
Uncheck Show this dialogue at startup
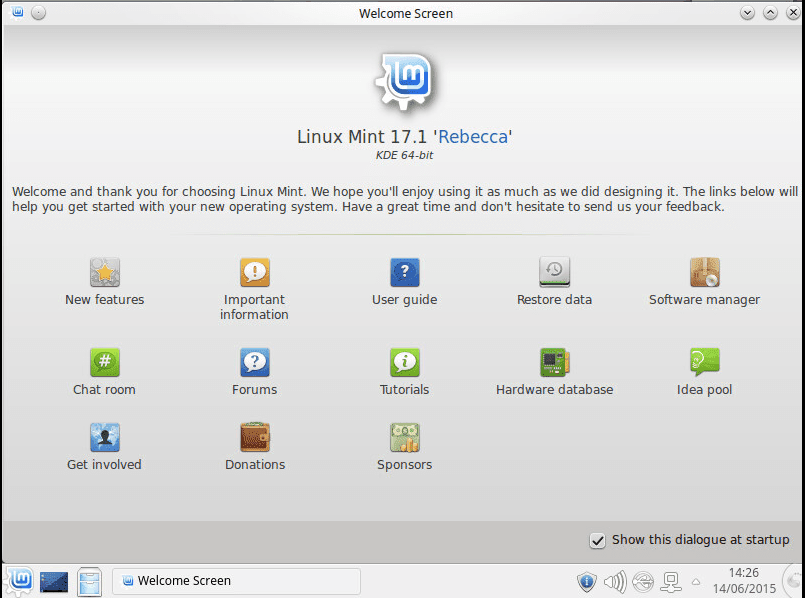(597, 539)
